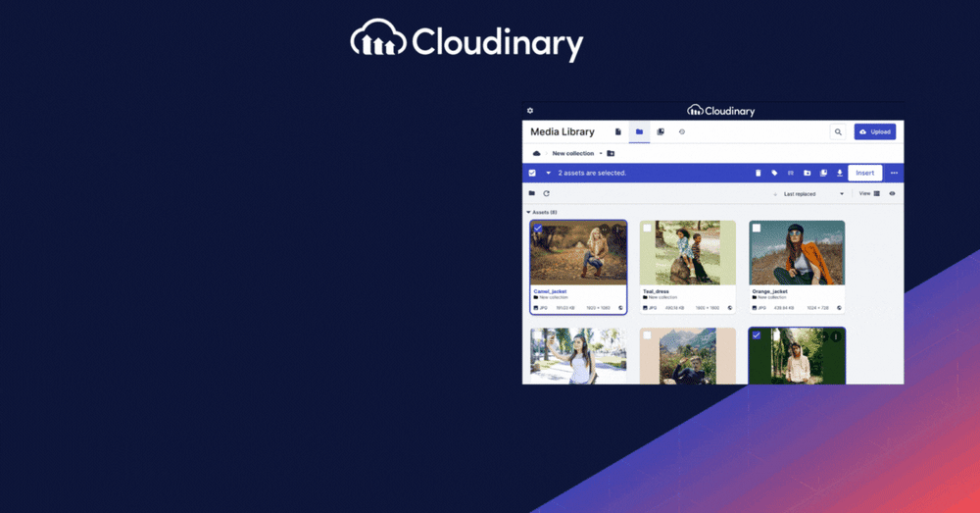Viewport: 980px width, 513px height.
Task: Toggle folder tree panel icon
Action: coord(532,193)
